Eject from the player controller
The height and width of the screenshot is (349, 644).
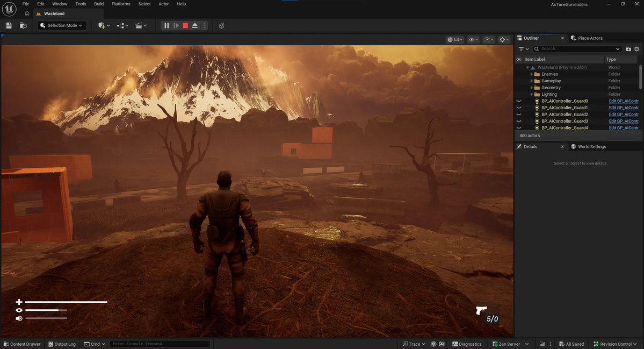195,25
